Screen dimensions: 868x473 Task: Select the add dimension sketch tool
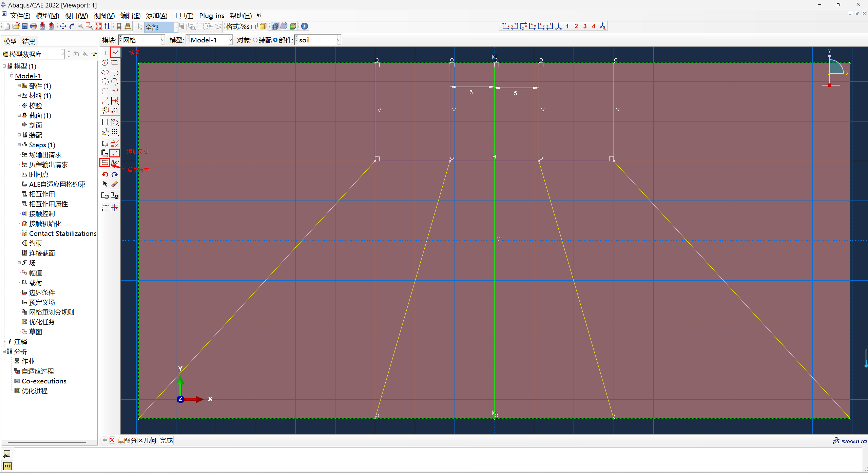coord(115,153)
